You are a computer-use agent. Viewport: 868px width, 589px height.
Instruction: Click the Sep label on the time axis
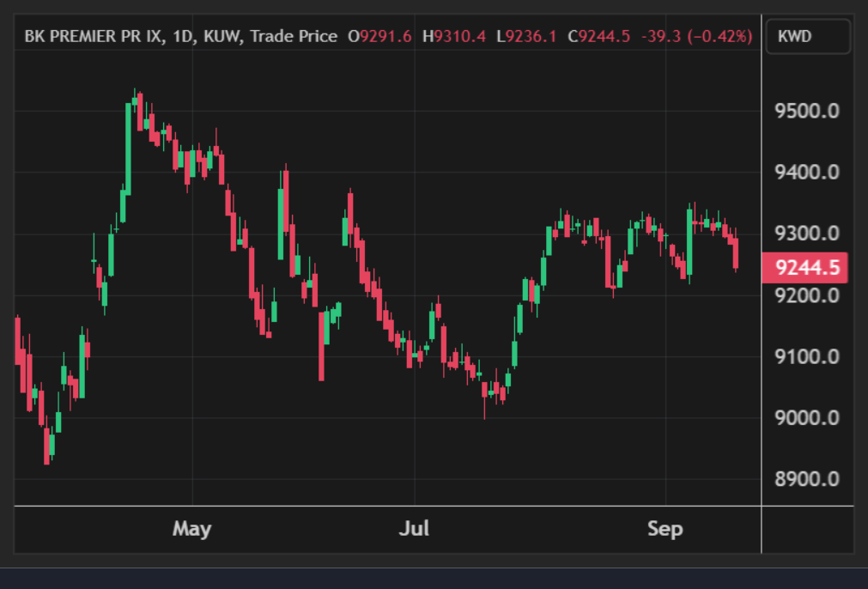point(665,529)
